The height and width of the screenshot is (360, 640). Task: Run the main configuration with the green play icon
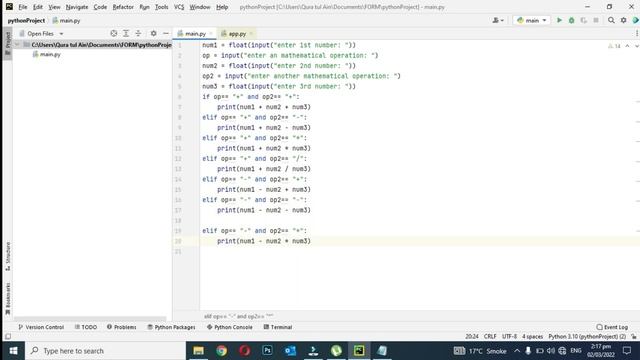[559, 20]
